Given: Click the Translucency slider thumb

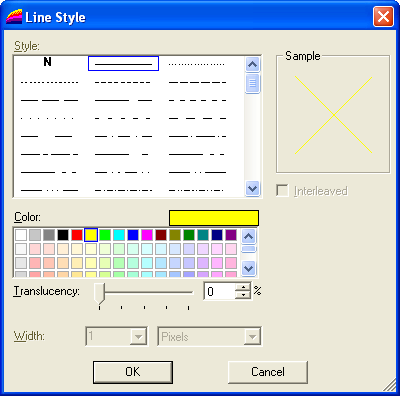Looking at the screenshot, I should [99, 293].
